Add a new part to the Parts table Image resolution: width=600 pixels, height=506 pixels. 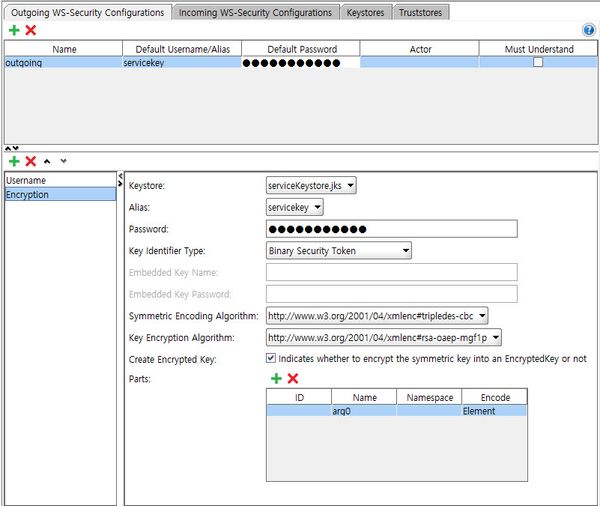[276, 379]
